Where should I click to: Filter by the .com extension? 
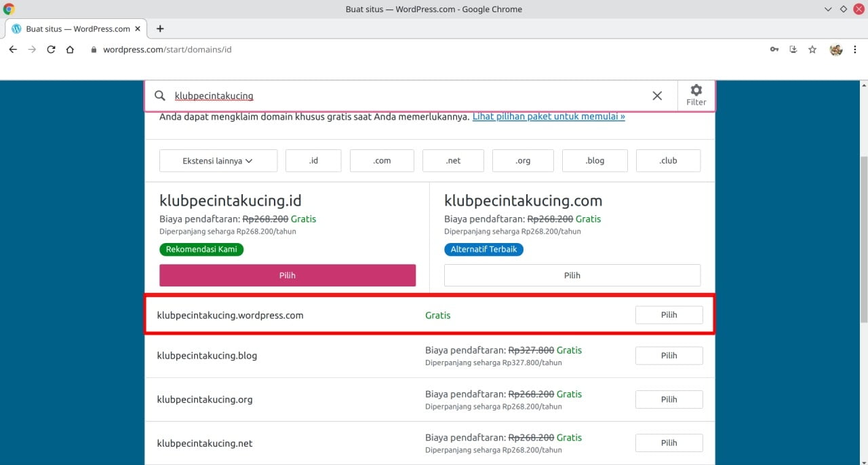[382, 161]
